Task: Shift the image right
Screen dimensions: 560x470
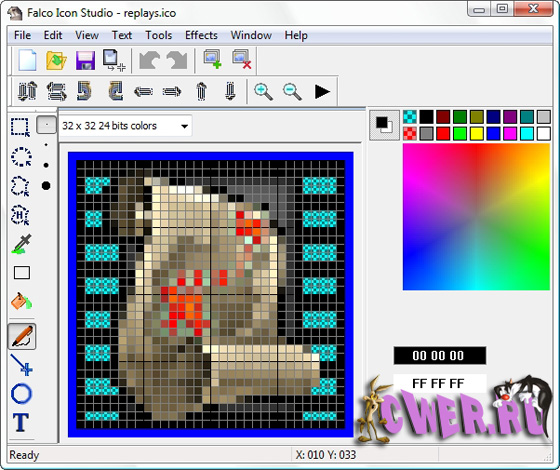Action: (x=172, y=92)
